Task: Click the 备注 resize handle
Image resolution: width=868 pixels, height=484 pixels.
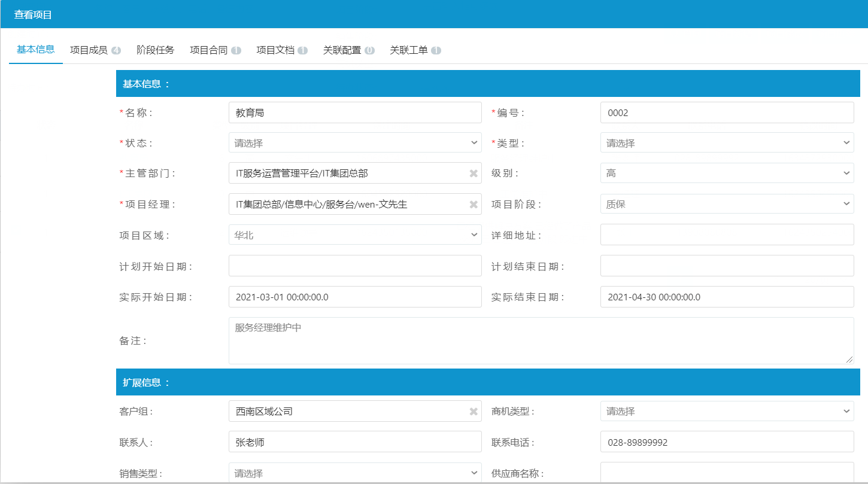Action: (851, 360)
